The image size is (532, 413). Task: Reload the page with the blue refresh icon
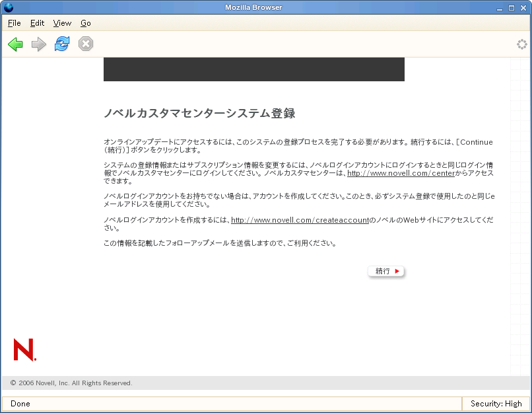coord(62,44)
